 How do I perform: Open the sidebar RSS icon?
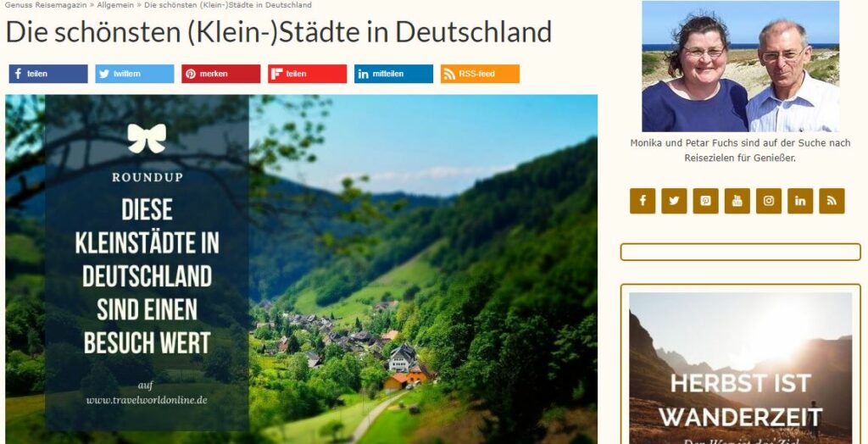tap(832, 201)
